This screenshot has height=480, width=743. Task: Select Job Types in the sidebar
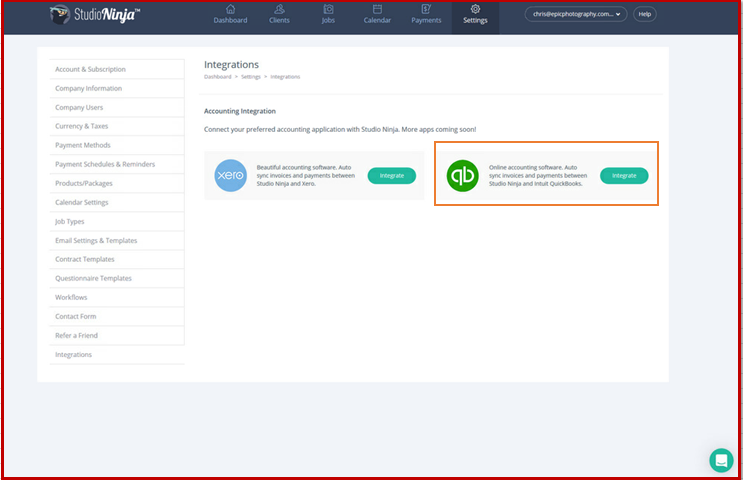117,221
